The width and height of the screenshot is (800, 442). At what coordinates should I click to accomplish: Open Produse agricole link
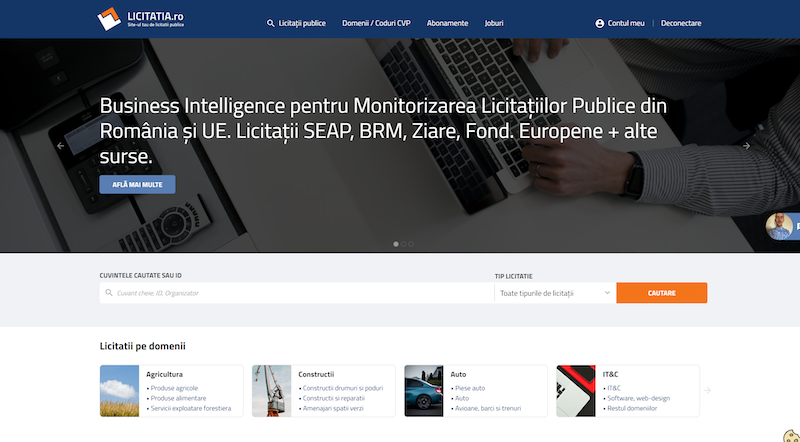174,388
